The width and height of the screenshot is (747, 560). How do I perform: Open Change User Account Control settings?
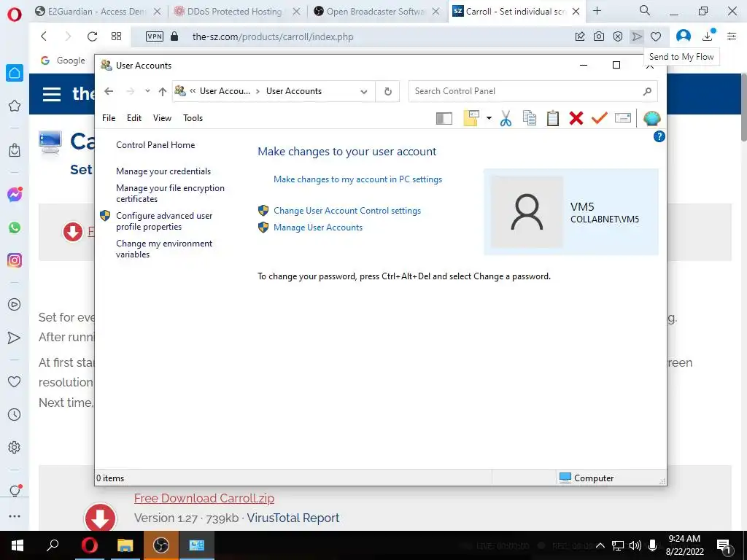[x=347, y=211]
